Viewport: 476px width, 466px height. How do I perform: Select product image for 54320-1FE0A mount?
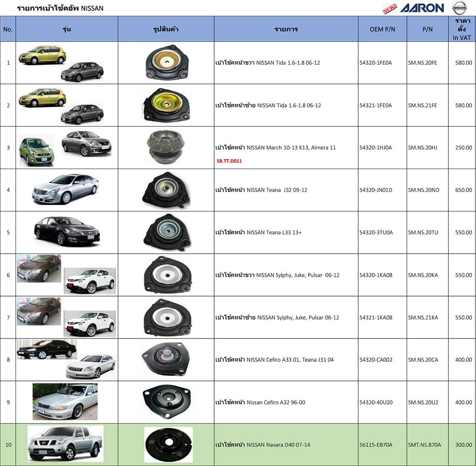[x=167, y=63]
